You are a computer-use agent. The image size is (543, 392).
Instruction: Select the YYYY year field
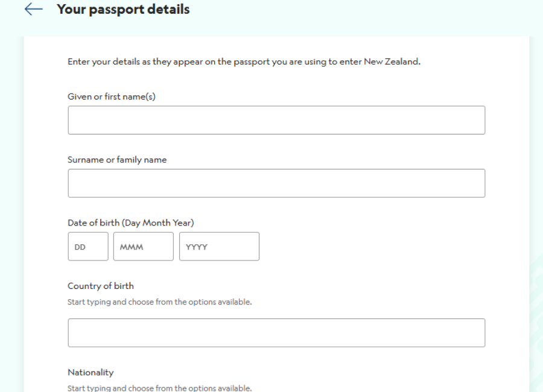tap(219, 246)
